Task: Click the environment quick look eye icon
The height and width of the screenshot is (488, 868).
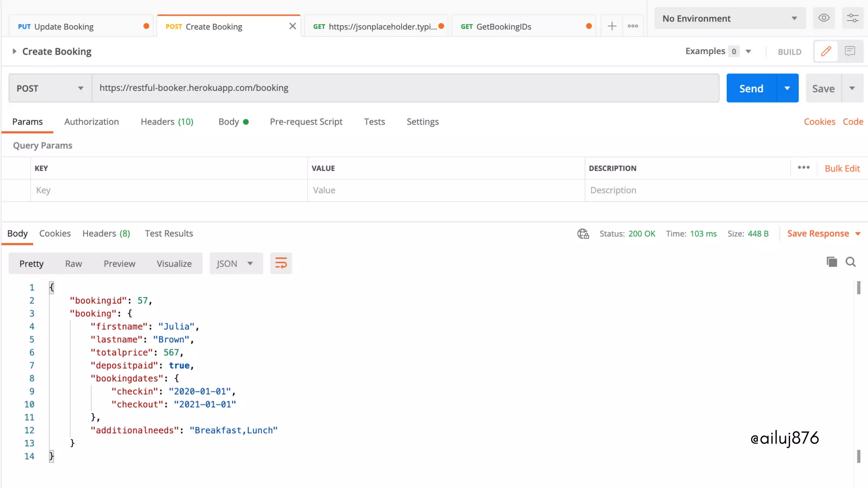Action: pos(823,18)
